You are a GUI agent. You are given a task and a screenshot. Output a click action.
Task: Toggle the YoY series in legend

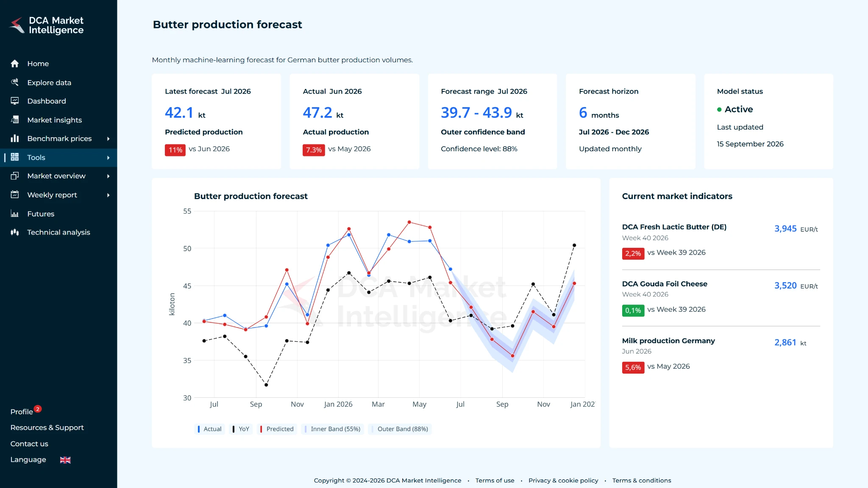click(x=241, y=429)
